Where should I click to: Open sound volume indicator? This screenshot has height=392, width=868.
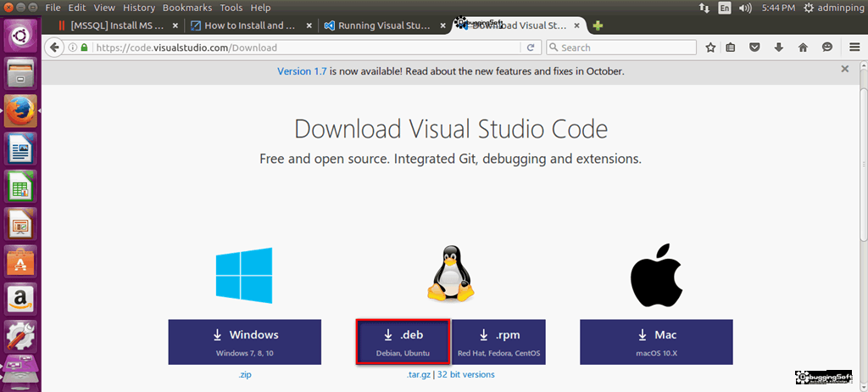click(x=745, y=8)
